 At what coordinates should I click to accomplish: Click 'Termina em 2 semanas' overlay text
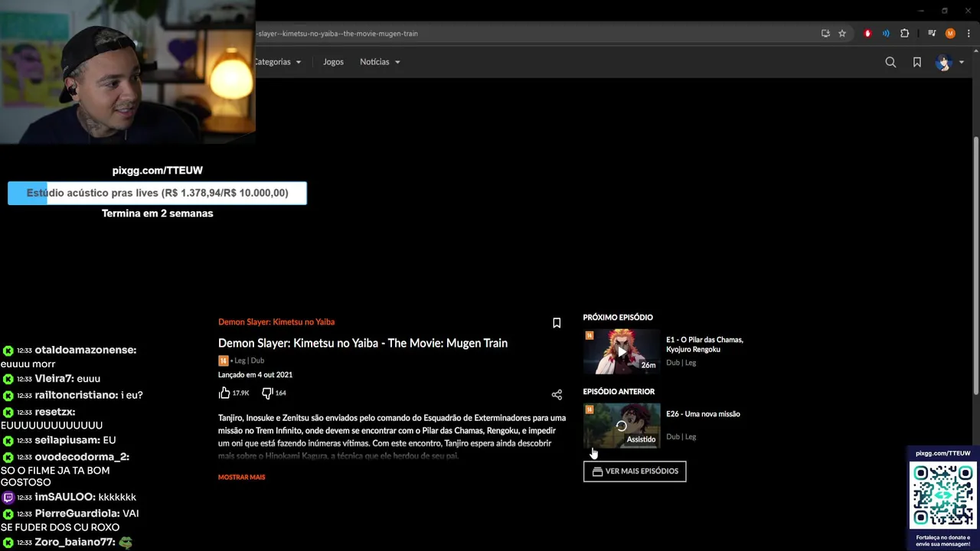click(157, 214)
